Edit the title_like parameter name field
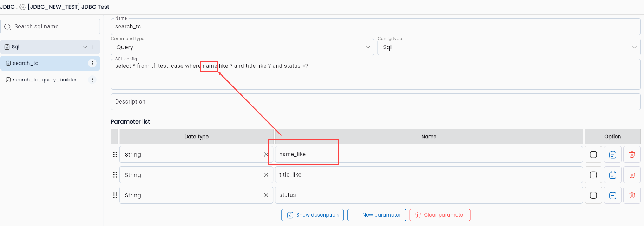 click(x=429, y=175)
